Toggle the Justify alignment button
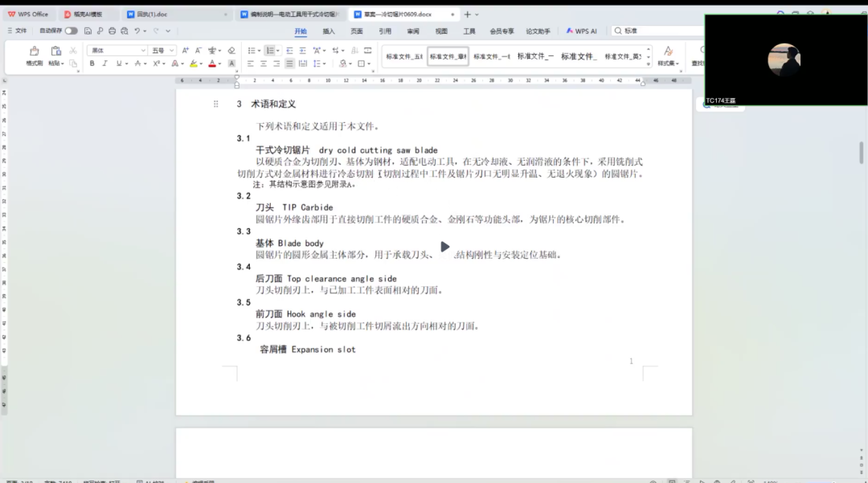The height and width of the screenshot is (483, 868). [x=289, y=63]
